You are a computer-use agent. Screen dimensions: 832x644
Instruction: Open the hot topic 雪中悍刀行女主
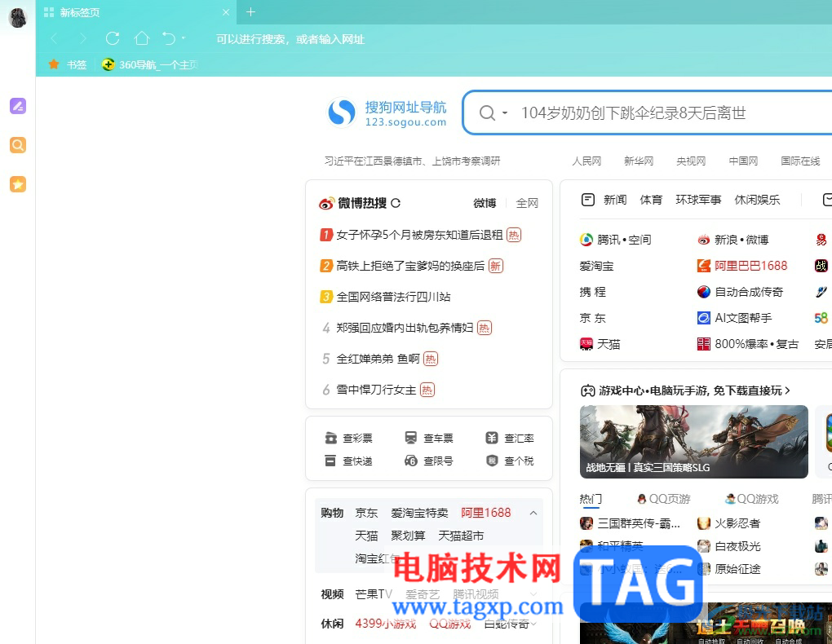(376, 390)
